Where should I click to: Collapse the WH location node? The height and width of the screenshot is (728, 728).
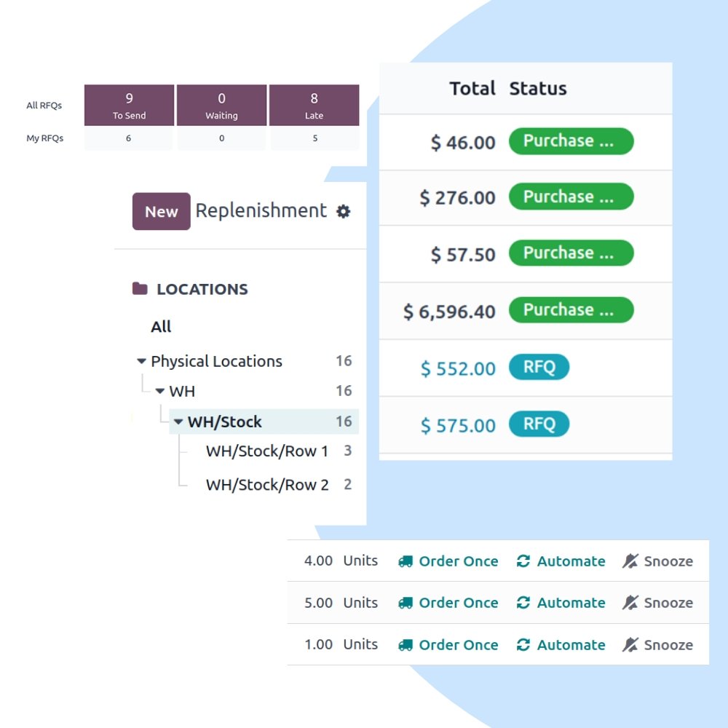(159, 391)
